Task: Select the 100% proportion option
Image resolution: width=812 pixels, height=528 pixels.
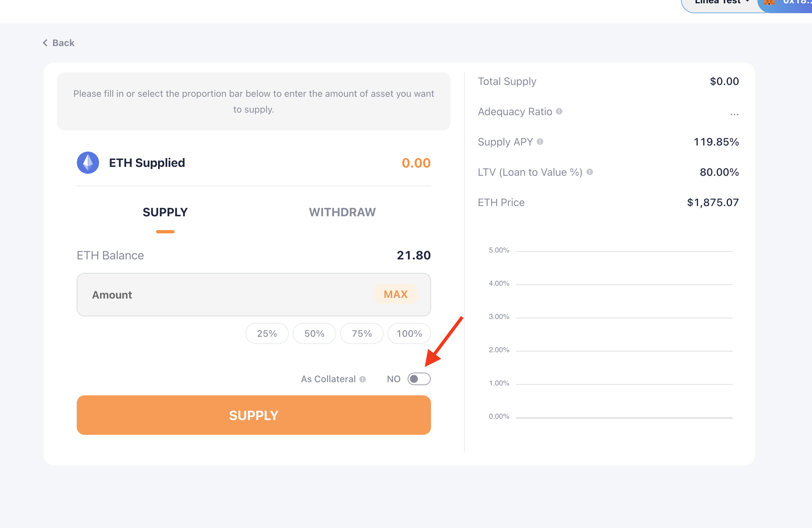Action: coord(409,333)
